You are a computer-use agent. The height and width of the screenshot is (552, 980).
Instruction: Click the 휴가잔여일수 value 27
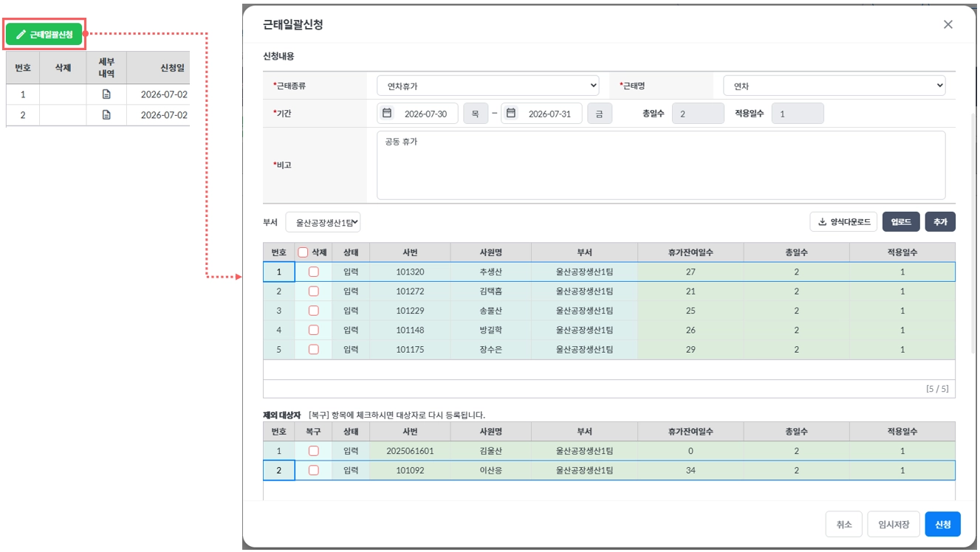(691, 272)
